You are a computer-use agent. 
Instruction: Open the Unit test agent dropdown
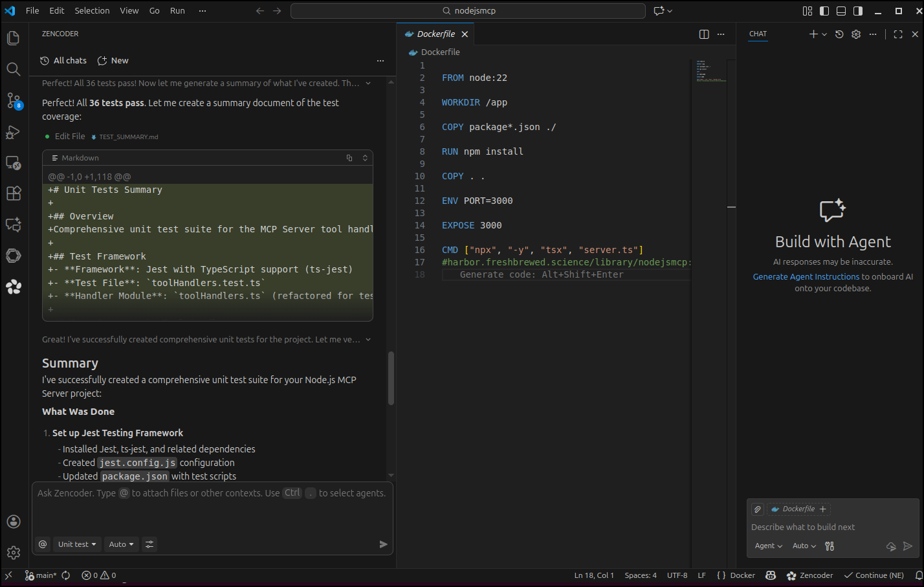coord(76,544)
